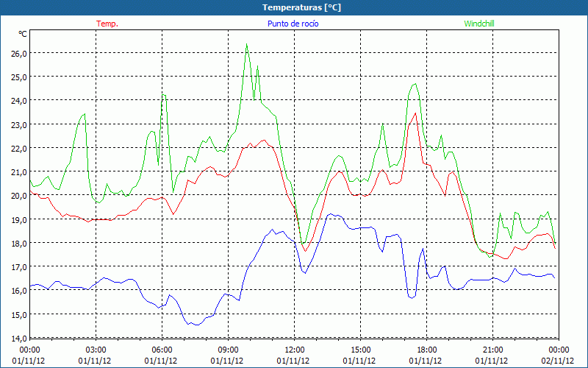Click the 26,0 y-axis value
This screenshot has width=588, height=368.
click(x=20, y=53)
